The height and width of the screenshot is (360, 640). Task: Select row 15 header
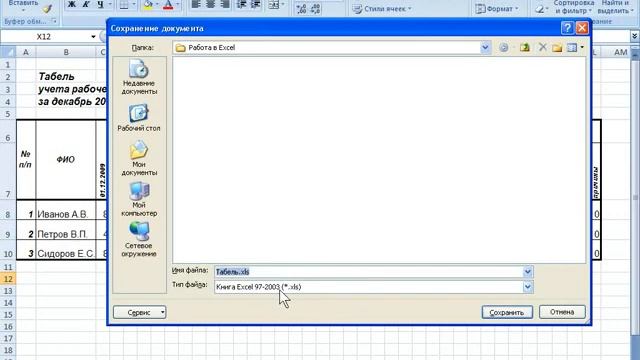coord(8,315)
